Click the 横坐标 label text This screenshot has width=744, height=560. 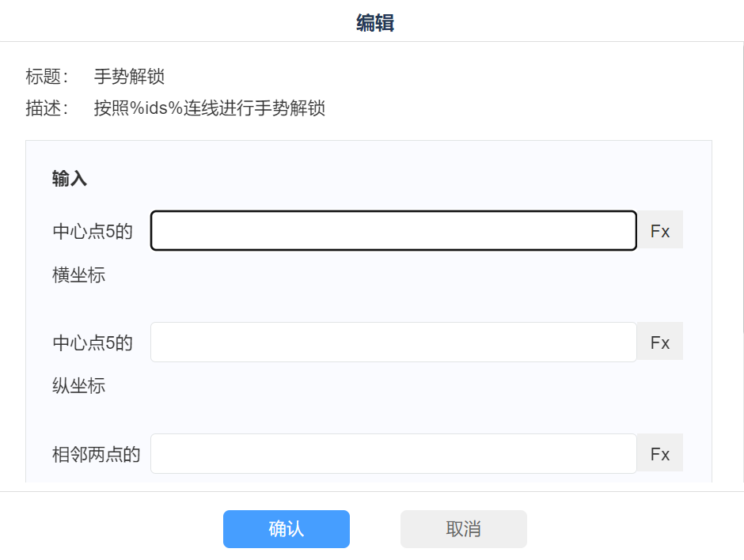(x=79, y=275)
